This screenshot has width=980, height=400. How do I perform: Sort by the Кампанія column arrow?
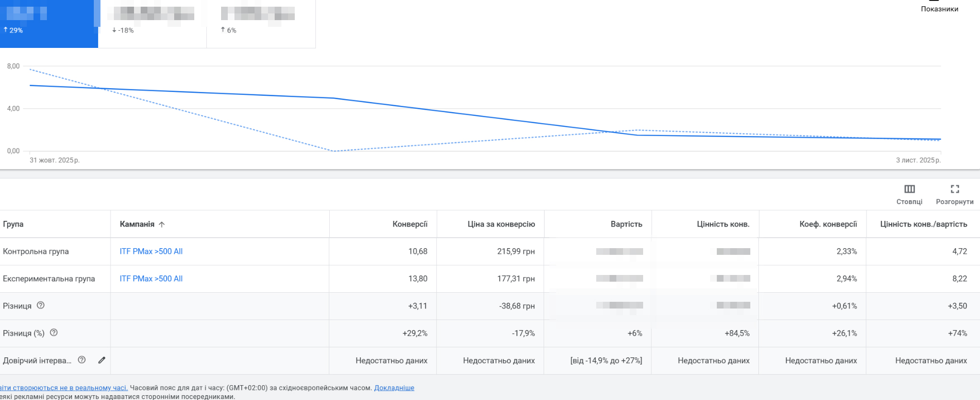point(162,224)
